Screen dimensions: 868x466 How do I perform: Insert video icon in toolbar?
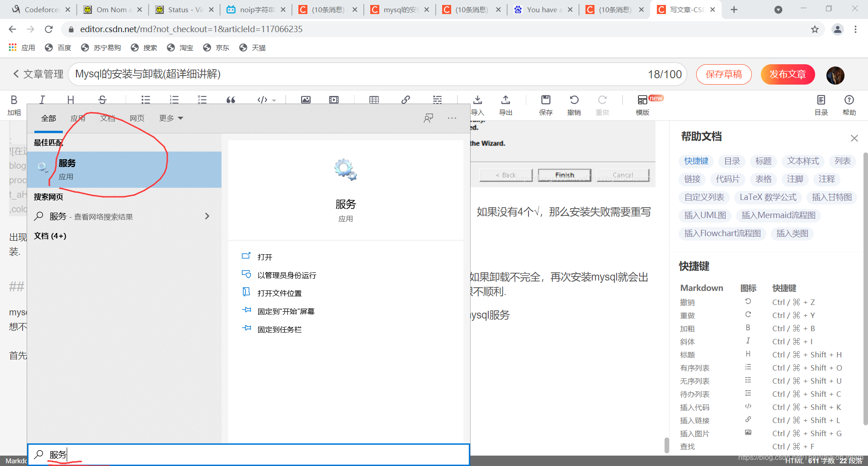tap(334, 100)
